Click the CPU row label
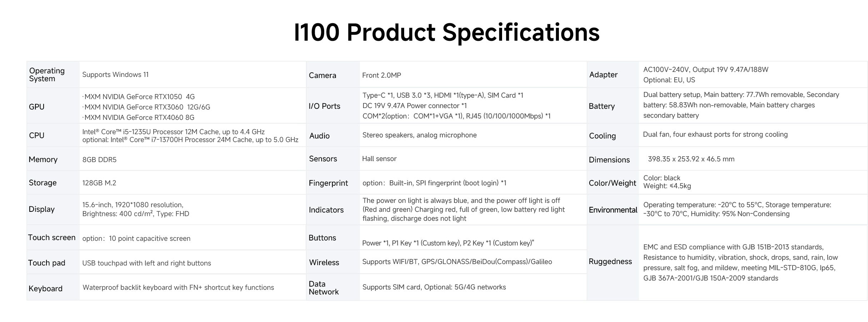 36,136
